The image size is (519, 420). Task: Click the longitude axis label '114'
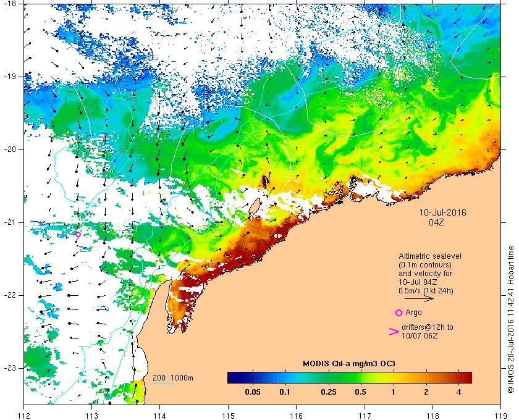tap(160, 416)
